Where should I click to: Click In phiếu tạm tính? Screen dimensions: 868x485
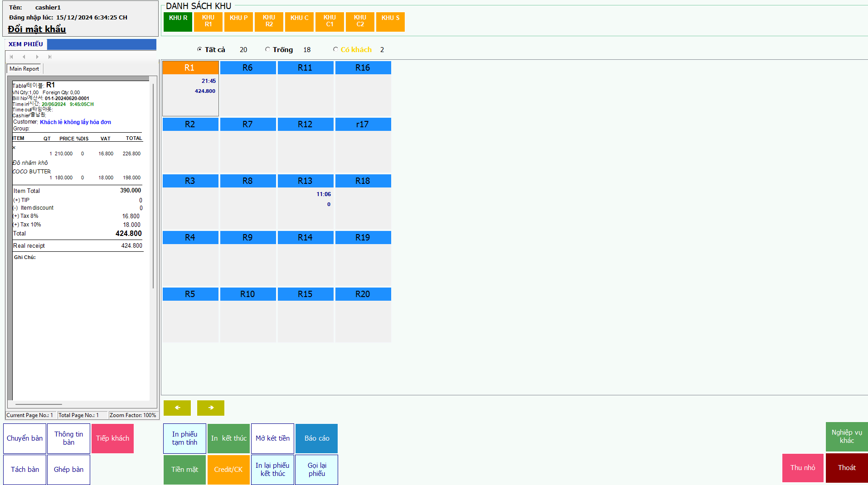coord(184,438)
